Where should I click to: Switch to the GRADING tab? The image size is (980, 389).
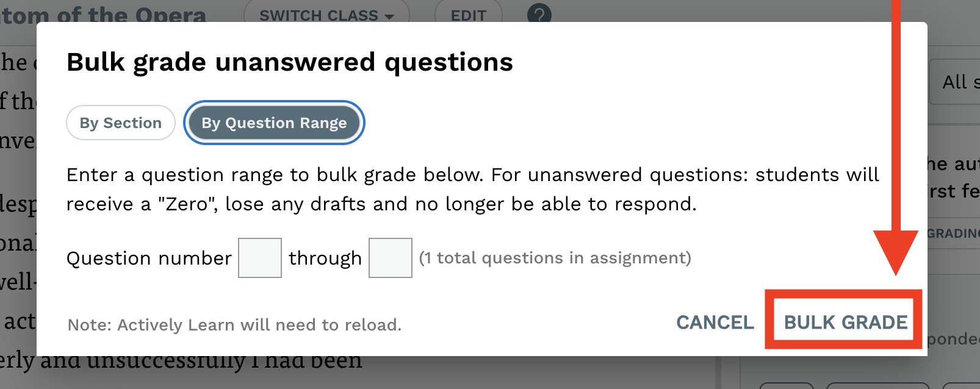coord(953,234)
